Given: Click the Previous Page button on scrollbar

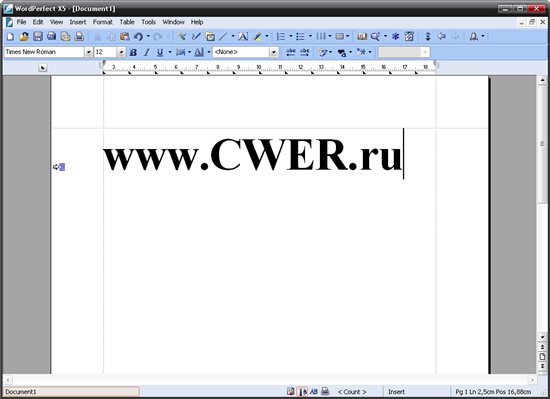Looking at the screenshot, I should click(x=542, y=347).
